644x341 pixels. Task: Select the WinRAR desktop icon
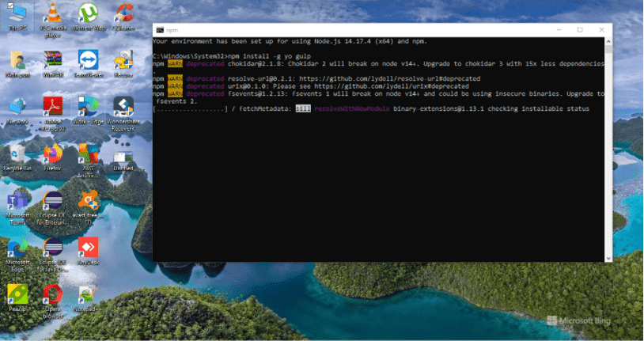point(52,60)
